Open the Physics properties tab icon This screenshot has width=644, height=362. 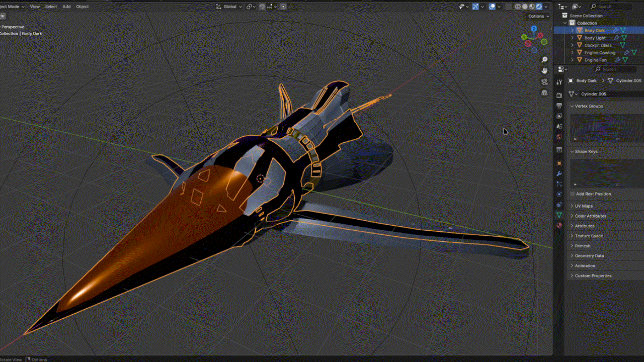coord(559,194)
